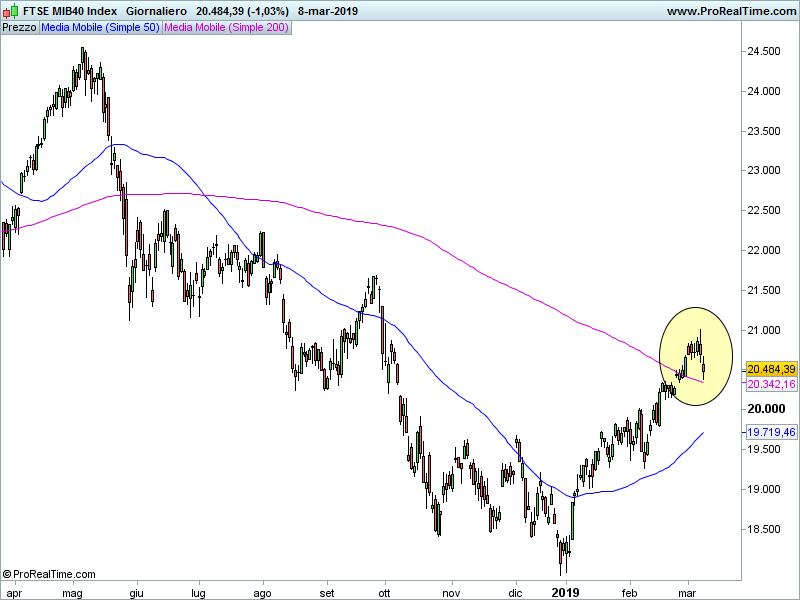Select the Prezzo legend tab

point(19,28)
